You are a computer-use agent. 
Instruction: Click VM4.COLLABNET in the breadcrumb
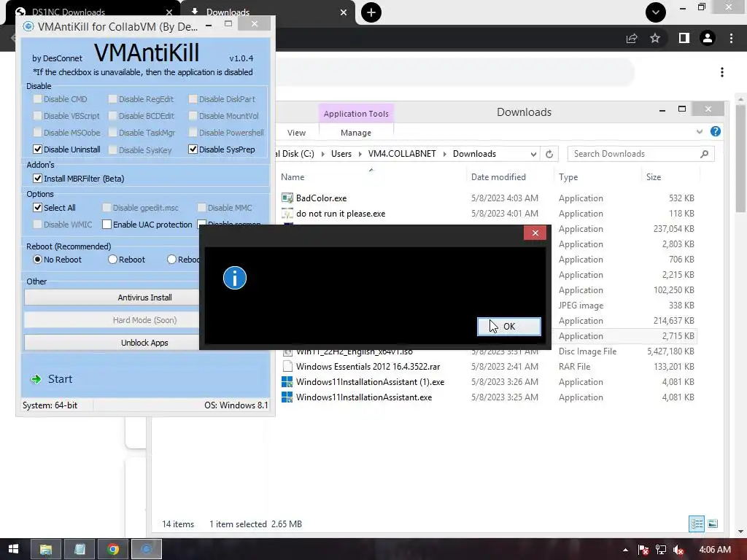(x=402, y=154)
